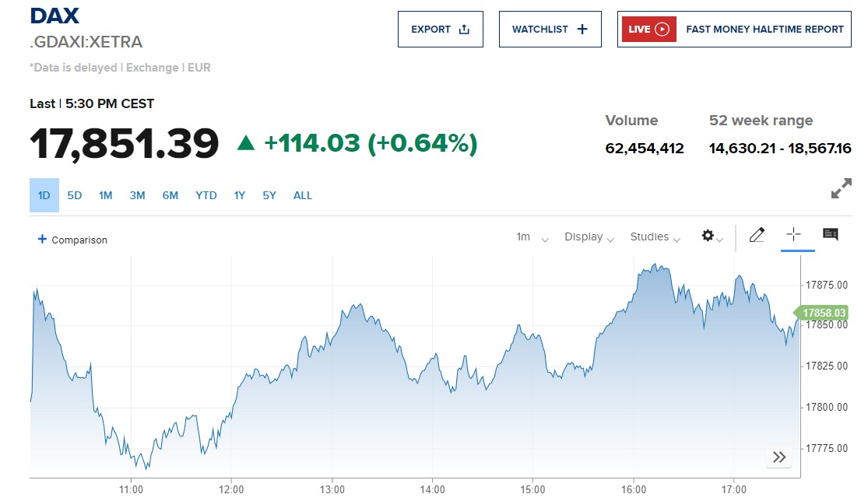Jump to latest data with double-arrow
The width and height of the screenshot is (868, 501).
click(778, 457)
